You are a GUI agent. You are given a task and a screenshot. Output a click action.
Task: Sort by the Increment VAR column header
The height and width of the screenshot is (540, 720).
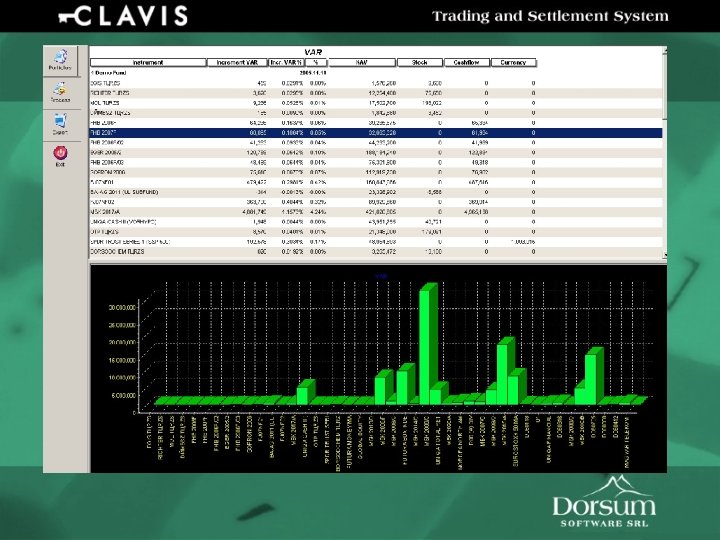(237, 62)
